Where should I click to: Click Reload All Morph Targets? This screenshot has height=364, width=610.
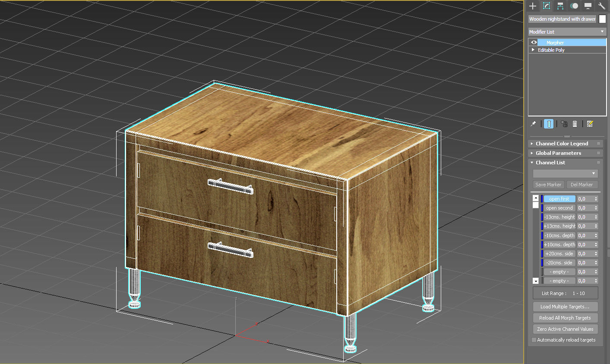coord(565,318)
